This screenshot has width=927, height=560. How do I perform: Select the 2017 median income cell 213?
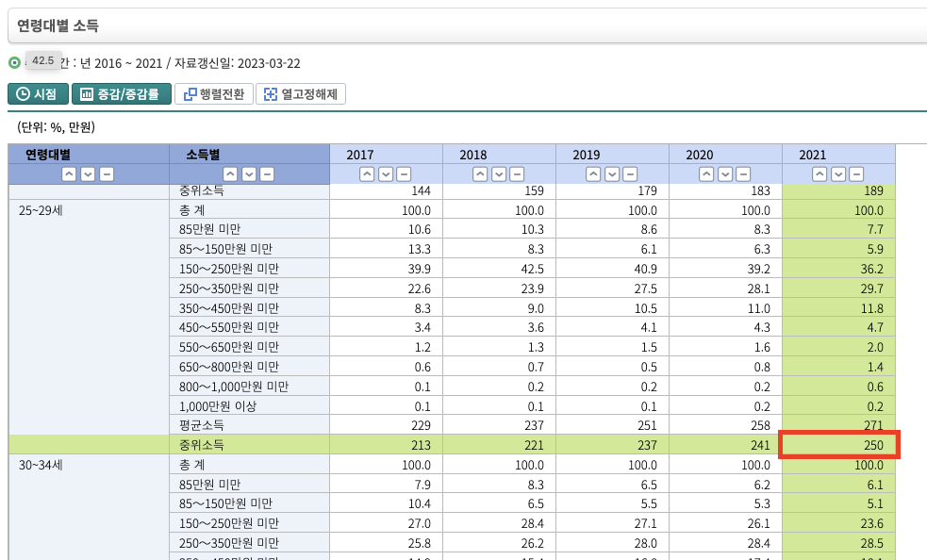coord(386,445)
